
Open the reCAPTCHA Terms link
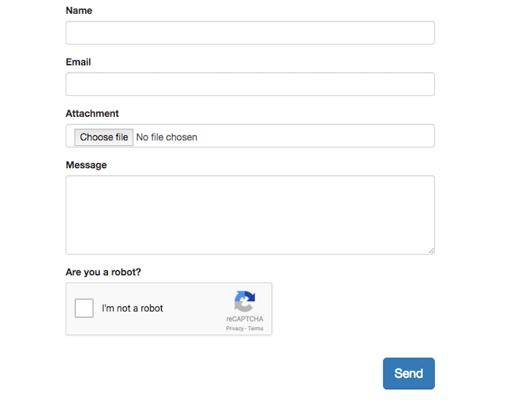tap(255, 328)
